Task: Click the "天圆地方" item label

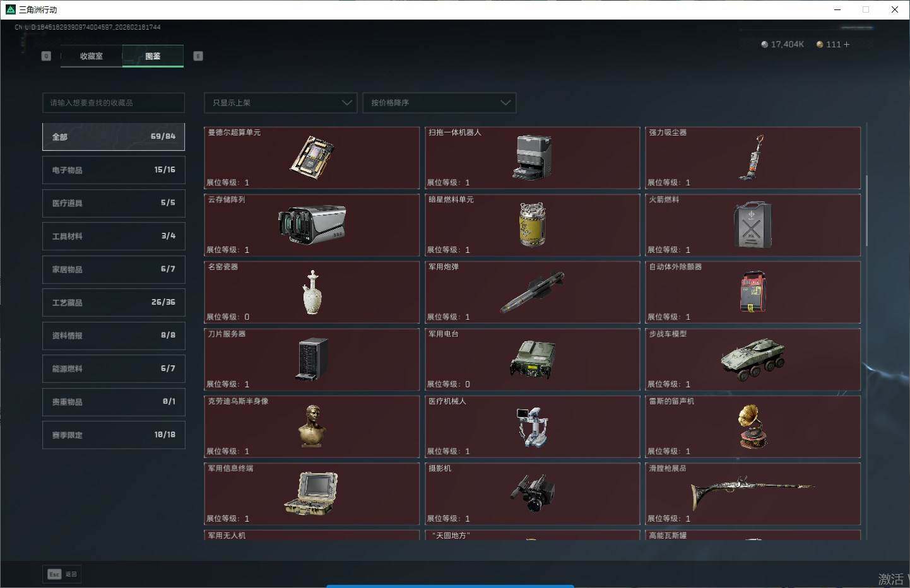Action: tap(451, 536)
